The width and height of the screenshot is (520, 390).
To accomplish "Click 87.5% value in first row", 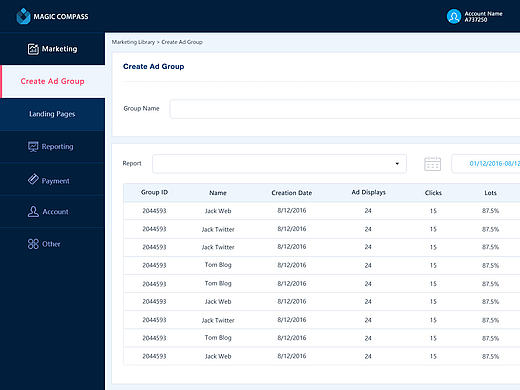I will point(490,211).
